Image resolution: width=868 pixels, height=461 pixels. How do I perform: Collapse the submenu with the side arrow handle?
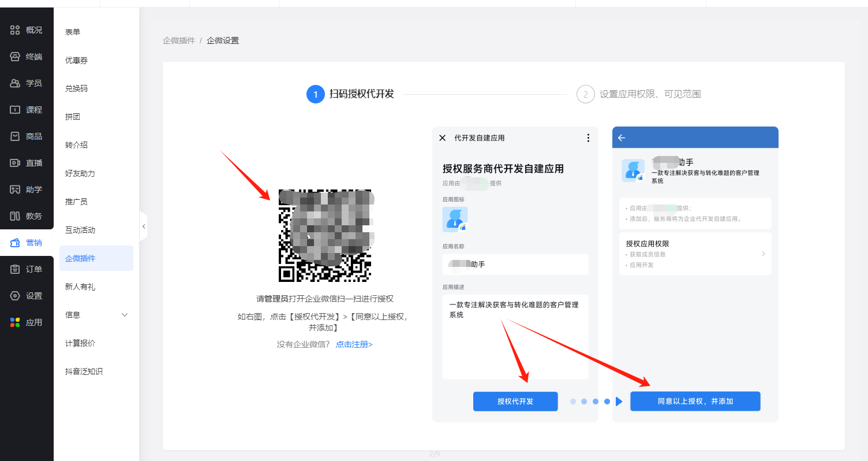pyautogui.click(x=144, y=227)
